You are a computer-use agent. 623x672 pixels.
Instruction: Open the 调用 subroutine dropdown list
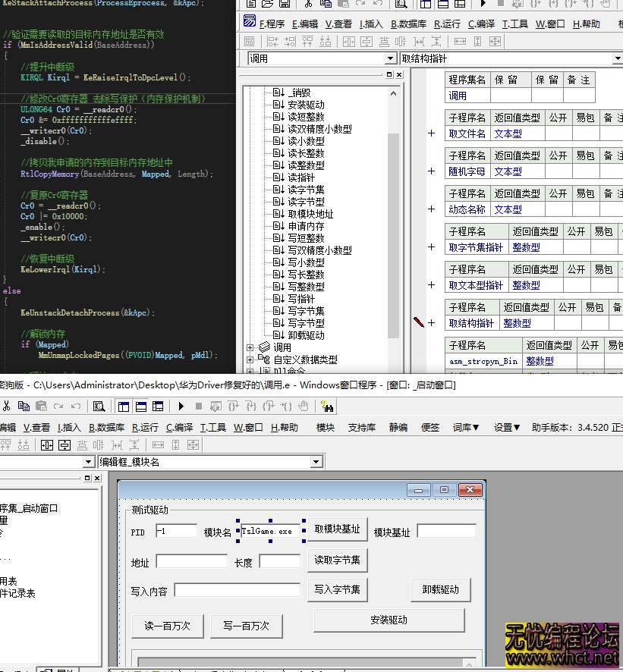[391, 58]
